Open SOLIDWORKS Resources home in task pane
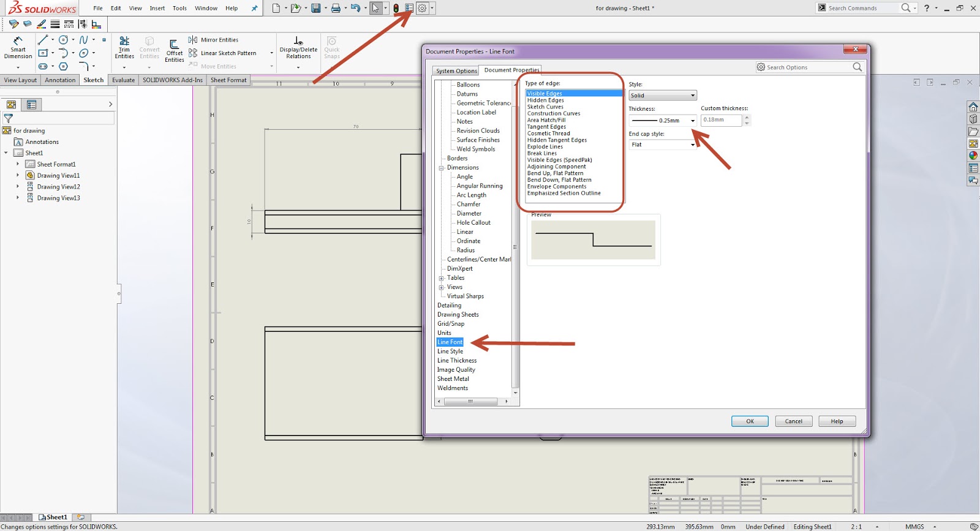The width and height of the screenshot is (980, 531). tap(973, 107)
